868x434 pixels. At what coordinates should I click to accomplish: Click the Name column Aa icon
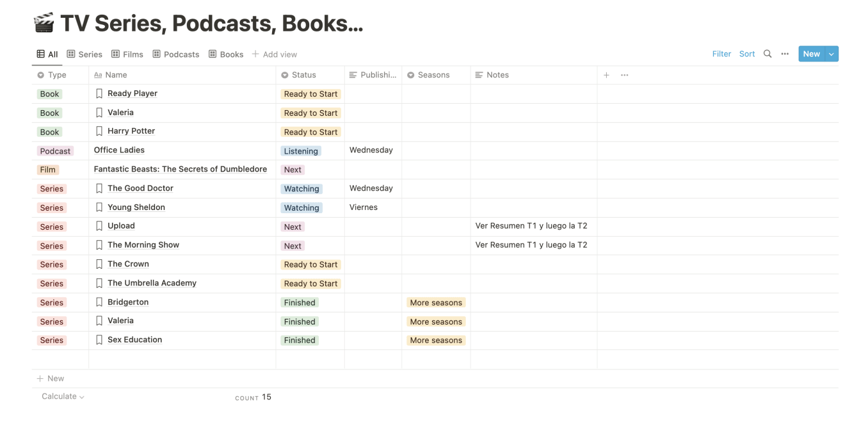[x=98, y=75]
